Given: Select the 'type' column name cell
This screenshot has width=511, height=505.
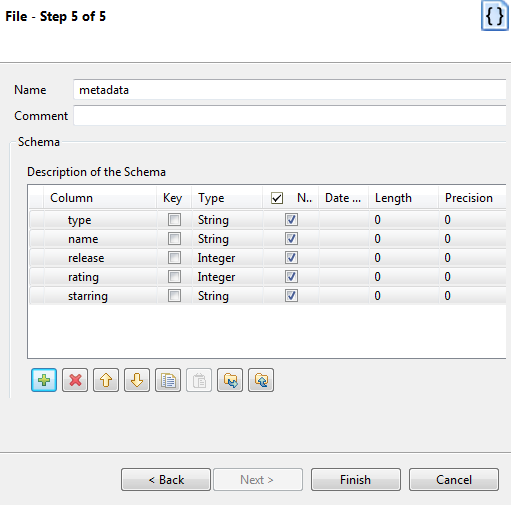Looking at the screenshot, I should (100, 220).
